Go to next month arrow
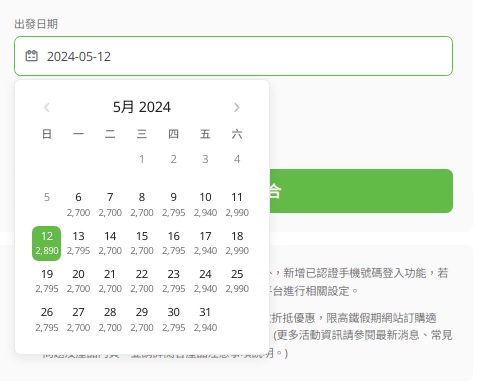Screen dimensions: 481x384 pyautogui.click(x=237, y=107)
